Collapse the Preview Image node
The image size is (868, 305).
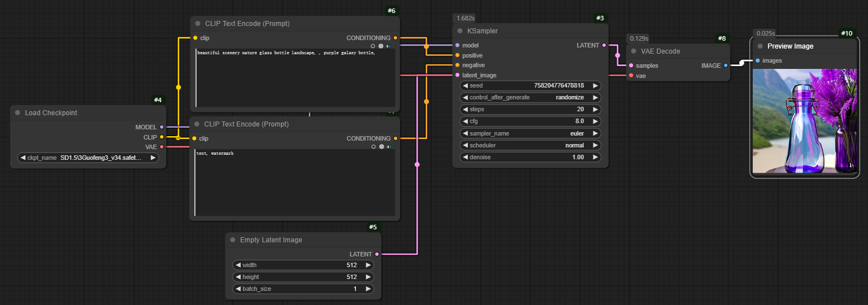point(760,46)
